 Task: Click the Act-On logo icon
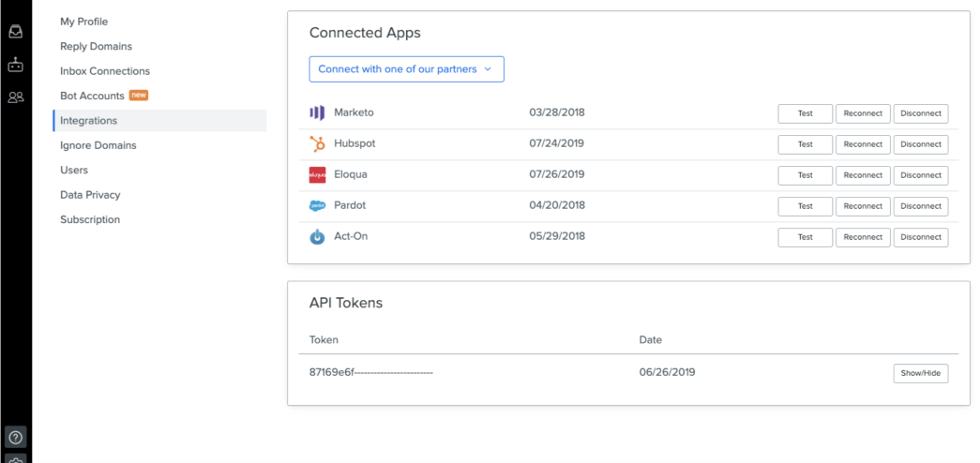[x=318, y=237]
